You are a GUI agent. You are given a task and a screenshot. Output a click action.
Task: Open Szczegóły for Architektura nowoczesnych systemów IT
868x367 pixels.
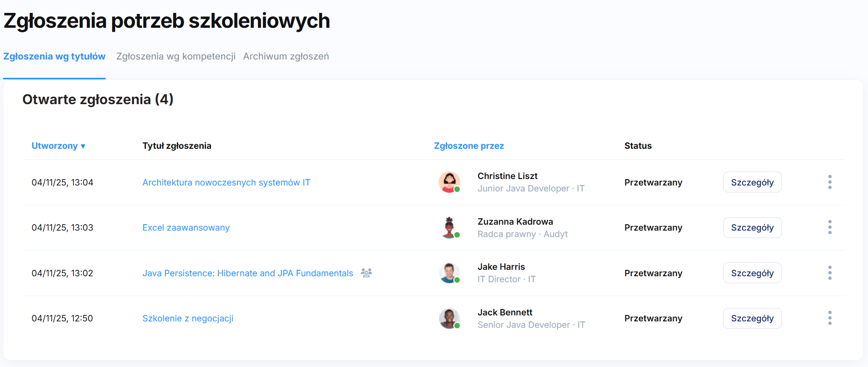click(x=752, y=182)
